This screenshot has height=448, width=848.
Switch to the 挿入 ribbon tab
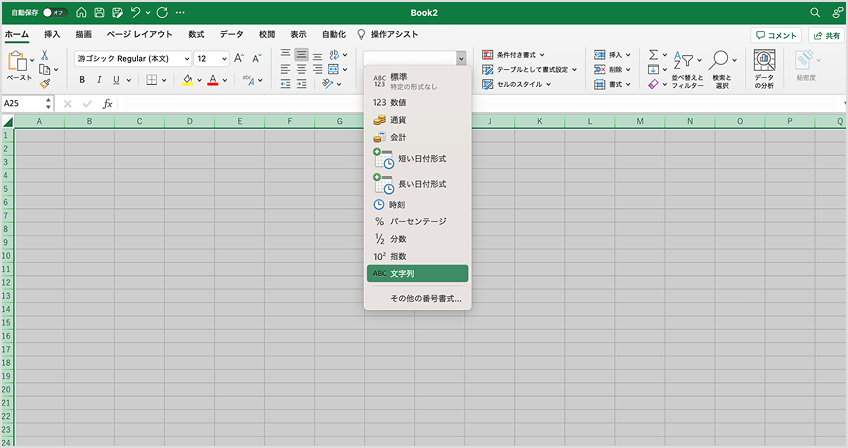(52, 35)
